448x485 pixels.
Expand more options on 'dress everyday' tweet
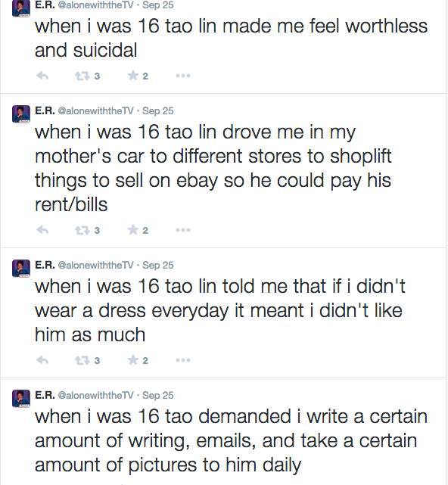(x=183, y=359)
